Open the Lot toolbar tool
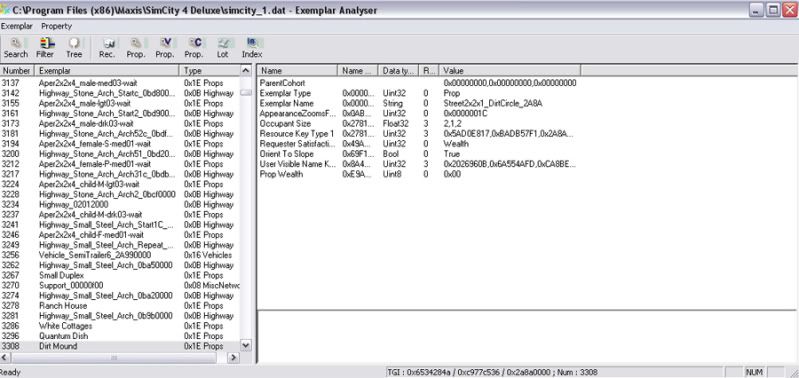The width and height of the screenshot is (799, 378). (x=223, y=48)
